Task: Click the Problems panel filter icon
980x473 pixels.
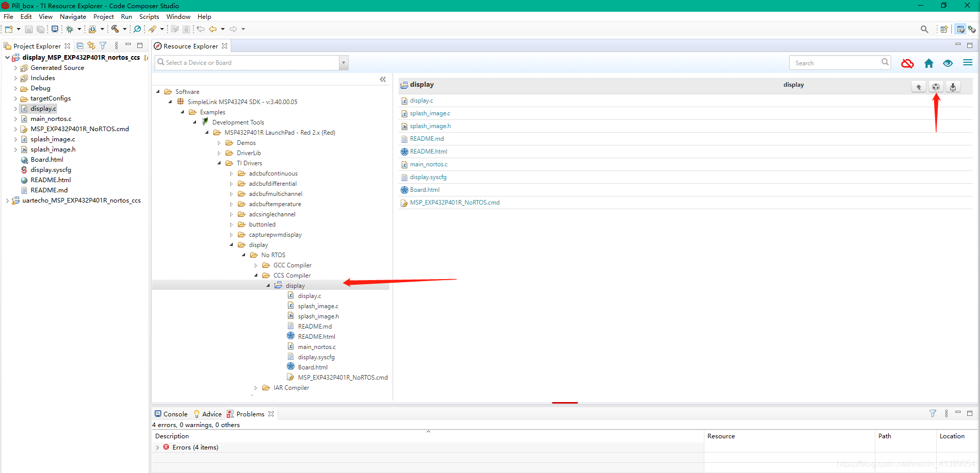Action: [933, 414]
